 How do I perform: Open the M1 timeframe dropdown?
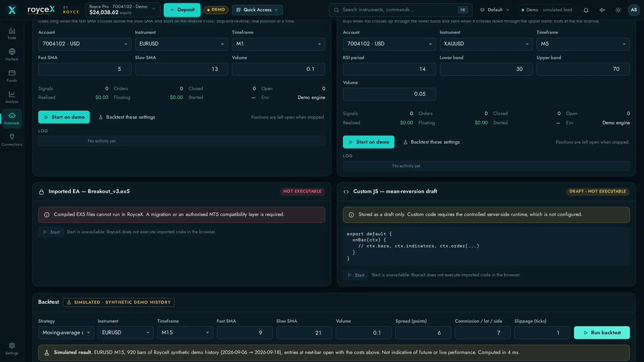point(279,44)
